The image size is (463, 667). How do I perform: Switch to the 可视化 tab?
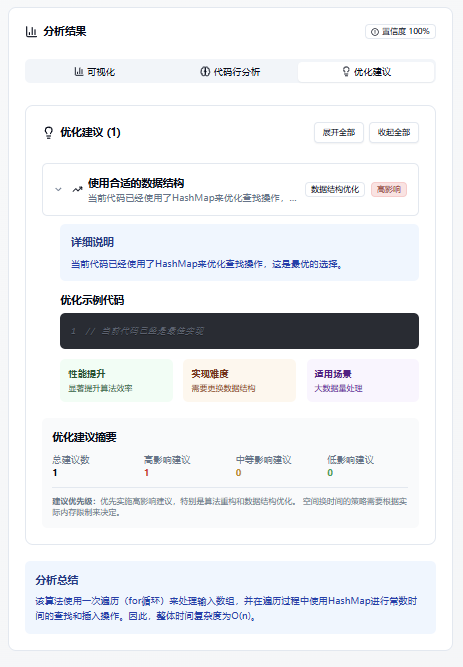pos(94,71)
